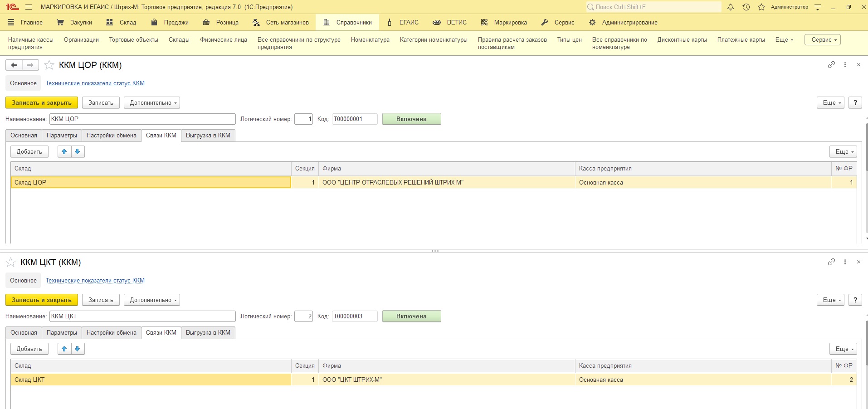Open the ЕГАИС section
The image size is (868, 409).
[x=403, y=23]
